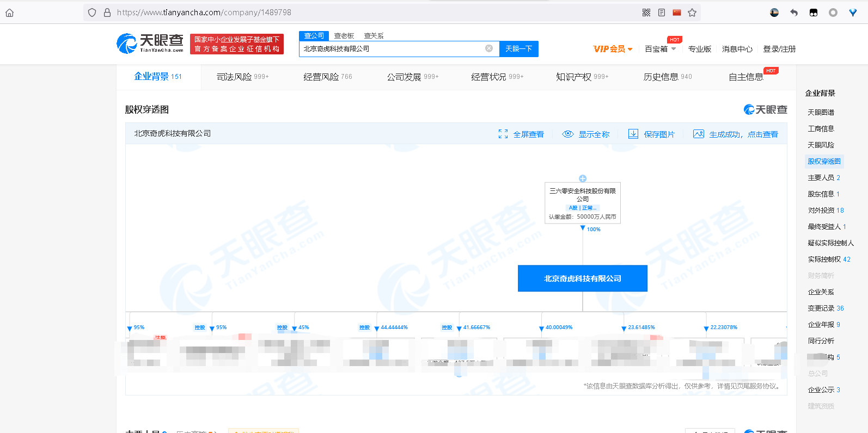
Task: Click the red 国家中小企业发展子基金 banner
Action: (237, 44)
